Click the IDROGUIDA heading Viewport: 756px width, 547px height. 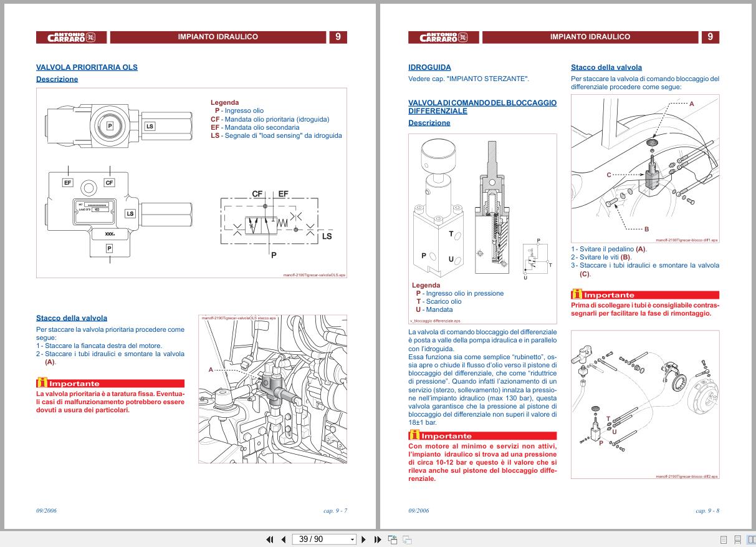coord(429,67)
